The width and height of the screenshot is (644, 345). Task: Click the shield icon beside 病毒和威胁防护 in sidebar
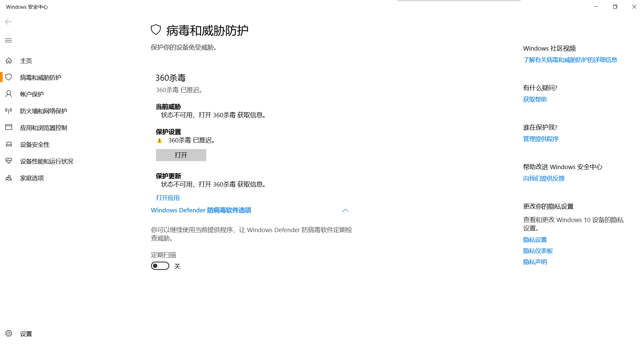9,77
